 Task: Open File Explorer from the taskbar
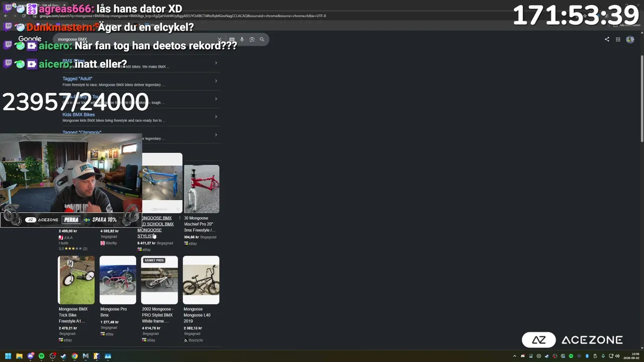coord(19,356)
